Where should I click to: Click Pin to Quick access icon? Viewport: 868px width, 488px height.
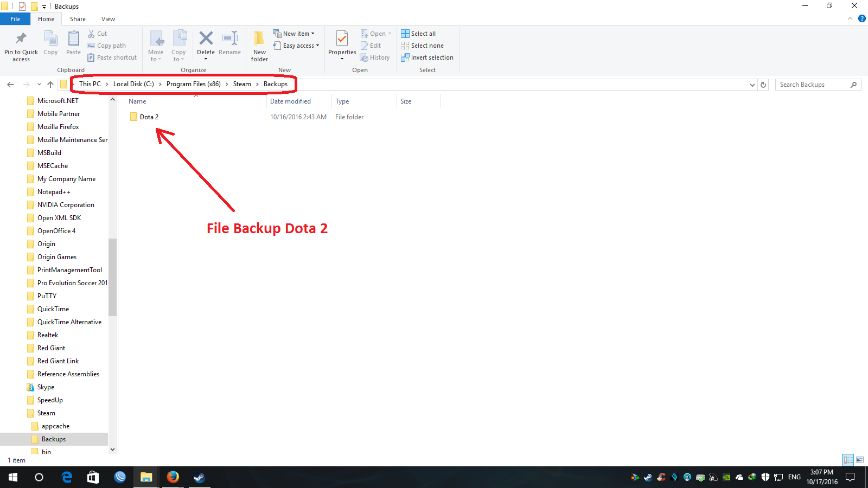pyautogui.click(x=21, y=38)
